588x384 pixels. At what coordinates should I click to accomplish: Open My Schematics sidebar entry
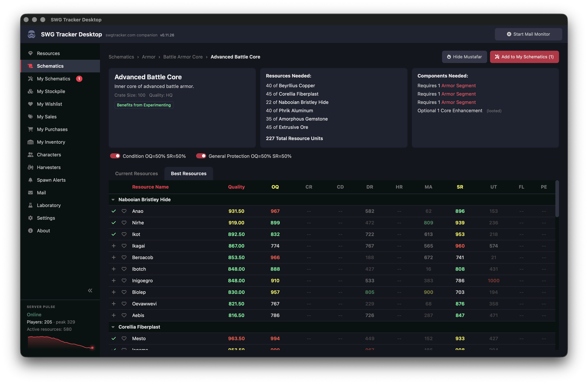pos(60,78)
